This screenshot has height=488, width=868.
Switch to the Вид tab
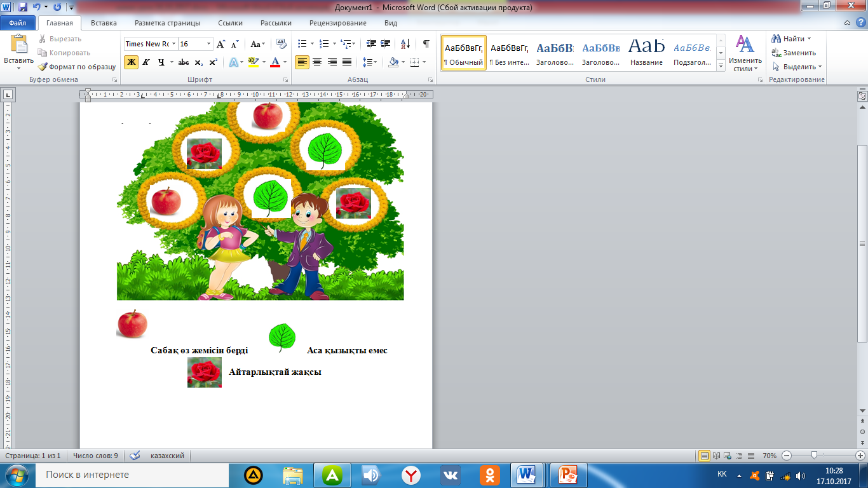pos(391,23)
